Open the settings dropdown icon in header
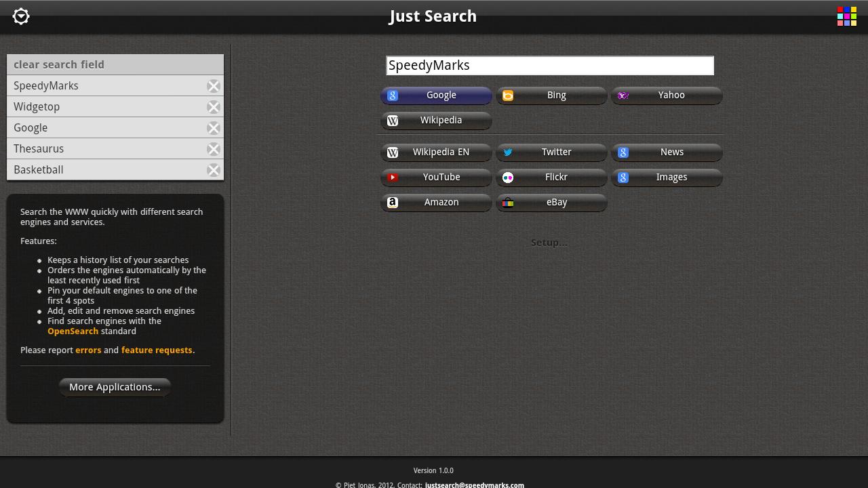Image resolution: width=868 pixels, height=488 pixels. 21,16
